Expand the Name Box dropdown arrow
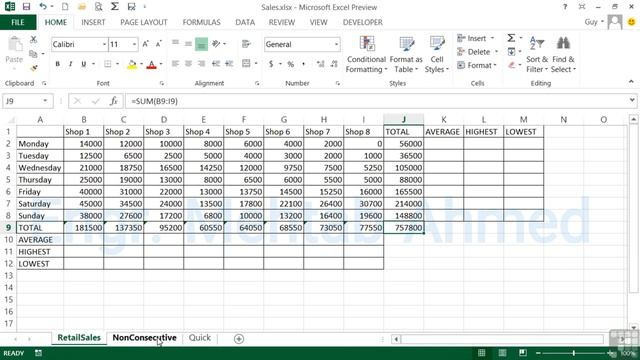Screen dimensions: 640x360 (x=45, y=101)
